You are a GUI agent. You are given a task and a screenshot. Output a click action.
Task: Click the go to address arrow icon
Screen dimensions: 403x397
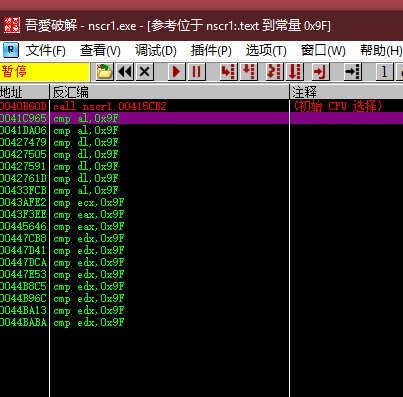coord(353,71)
